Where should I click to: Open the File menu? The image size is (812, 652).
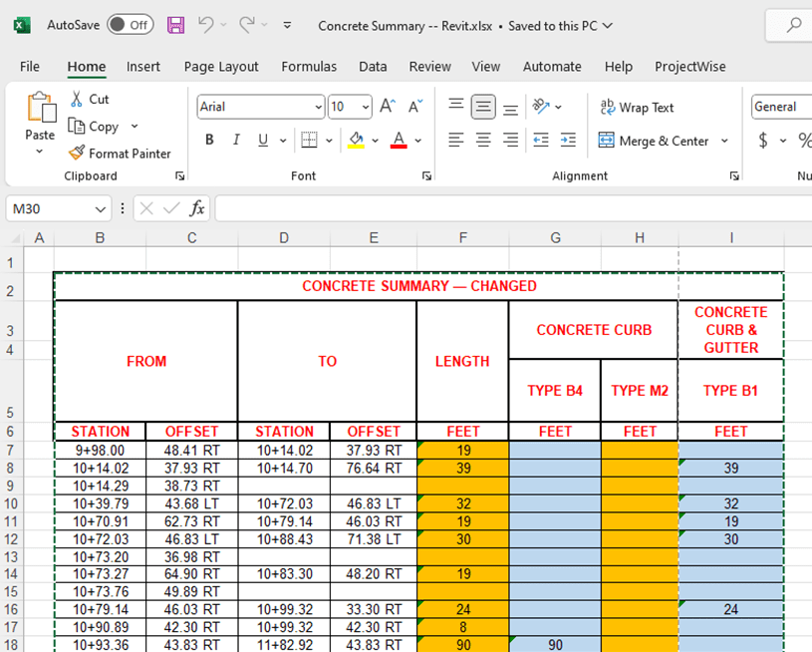tap(30, 67)
